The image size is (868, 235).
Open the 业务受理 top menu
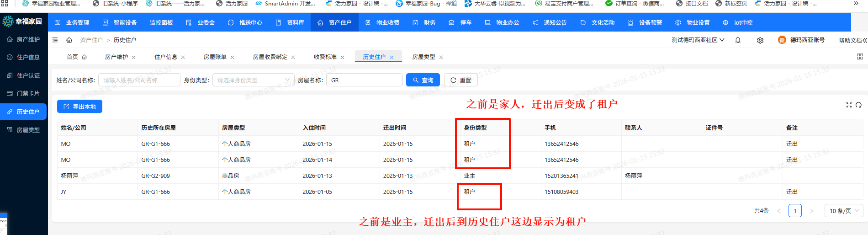click(72, 22)
